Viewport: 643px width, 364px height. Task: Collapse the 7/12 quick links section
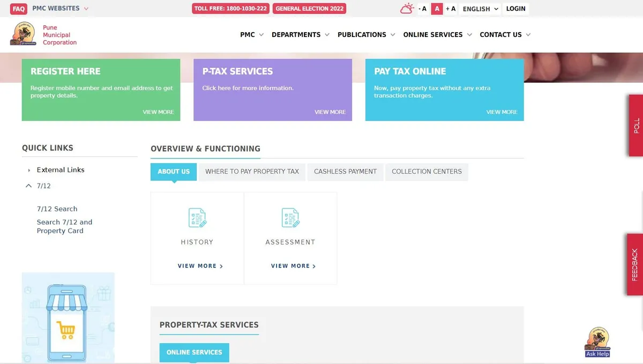(x=29, y=186)
